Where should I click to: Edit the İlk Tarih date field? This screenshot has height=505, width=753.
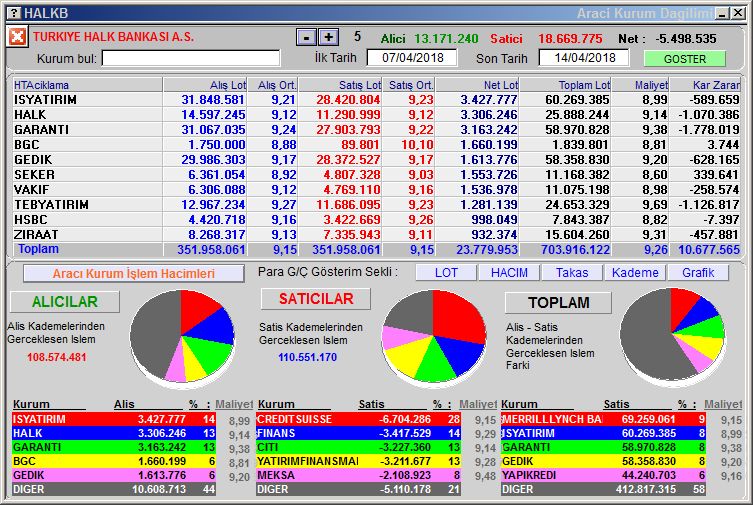click(412, 58)
